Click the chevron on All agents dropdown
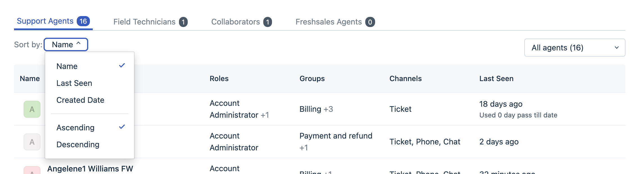Image resolution: width=644 pixels, height=174 pixels. click(617, 48)
